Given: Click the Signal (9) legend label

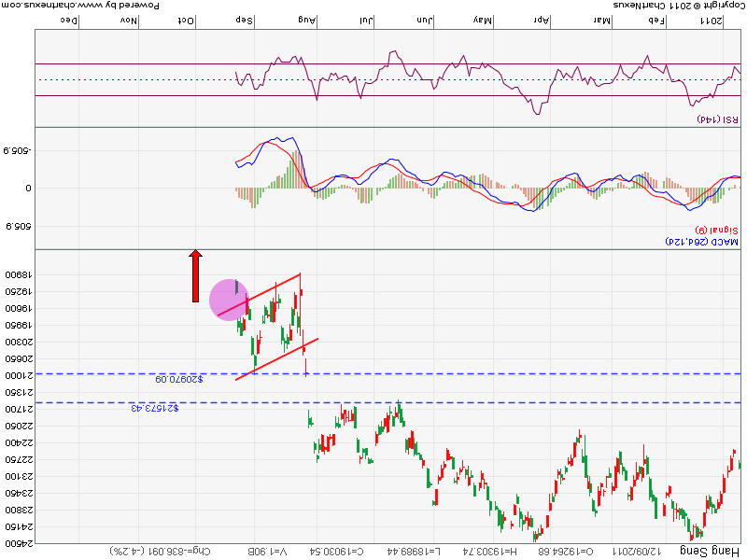Looking at the screenshot, I should pyautogui.click(x=717, y=230).
